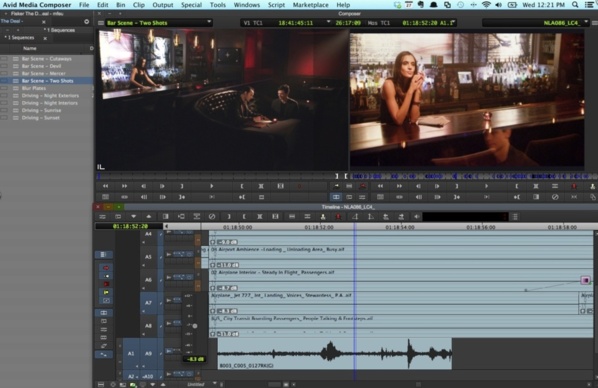Toggle the A7 track sync lock checkmark
This screenshot has height=388, width=598.
(x=161, y=303)
